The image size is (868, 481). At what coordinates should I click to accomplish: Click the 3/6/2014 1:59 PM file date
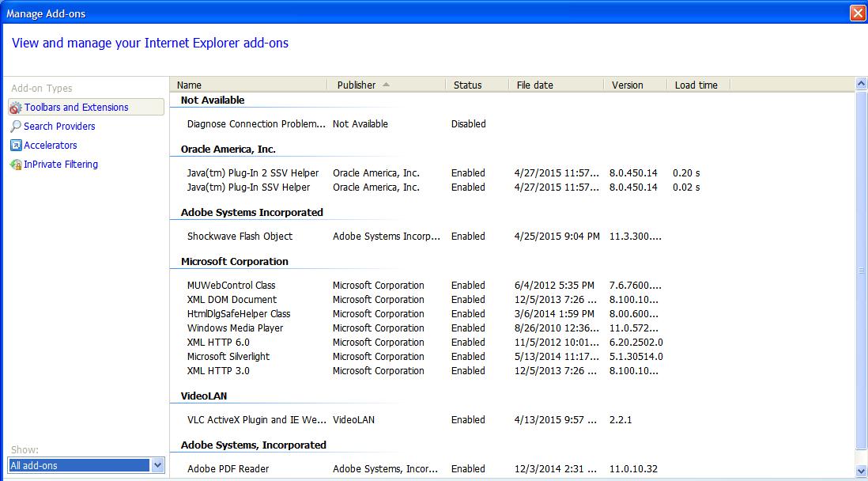(554, 313)
